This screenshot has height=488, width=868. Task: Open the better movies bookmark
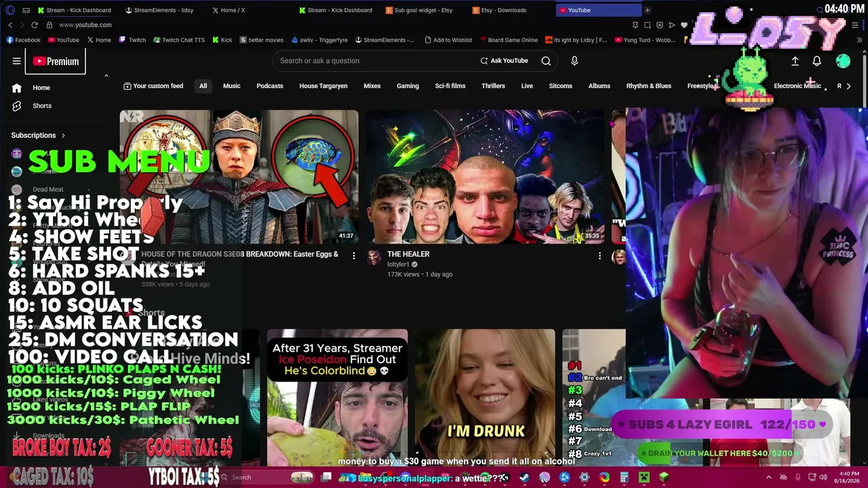[261, 40]
